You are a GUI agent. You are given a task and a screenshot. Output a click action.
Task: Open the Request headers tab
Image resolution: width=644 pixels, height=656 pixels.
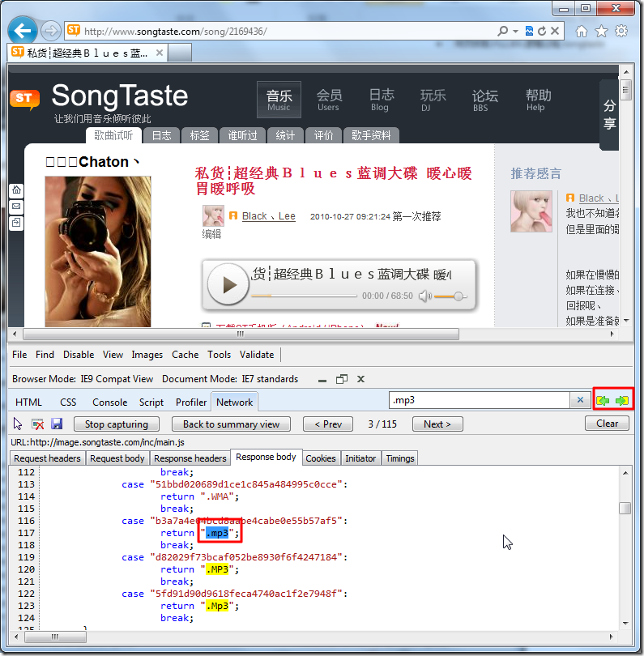pos(47,458)
